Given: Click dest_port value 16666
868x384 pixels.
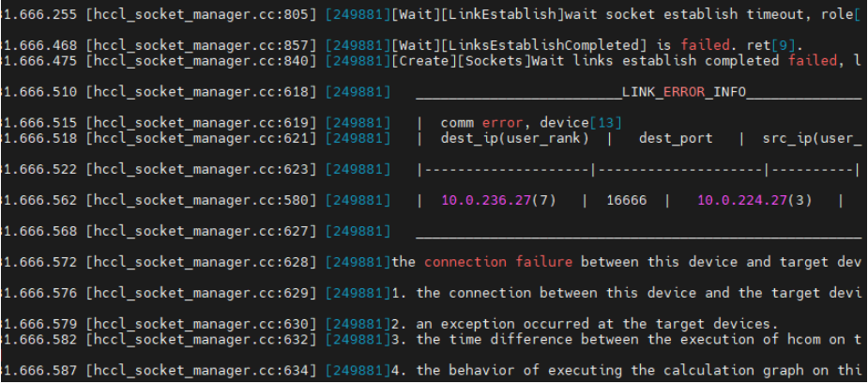Looking at the screenshot, I should coord(627,200).
